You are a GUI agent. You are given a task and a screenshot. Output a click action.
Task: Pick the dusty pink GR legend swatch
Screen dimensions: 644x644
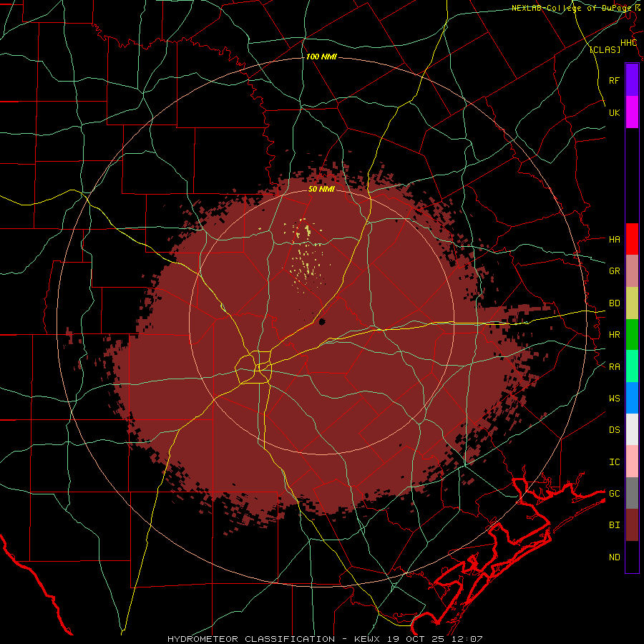pyautogui.click(x=632, y=270)
